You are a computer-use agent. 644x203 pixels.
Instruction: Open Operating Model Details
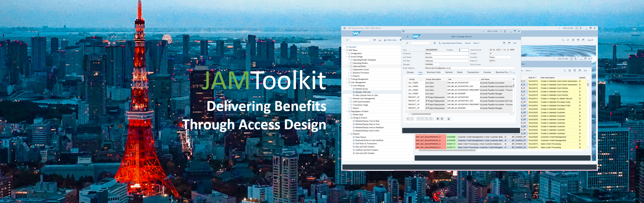pyautogui.click(x=452, y=43)
